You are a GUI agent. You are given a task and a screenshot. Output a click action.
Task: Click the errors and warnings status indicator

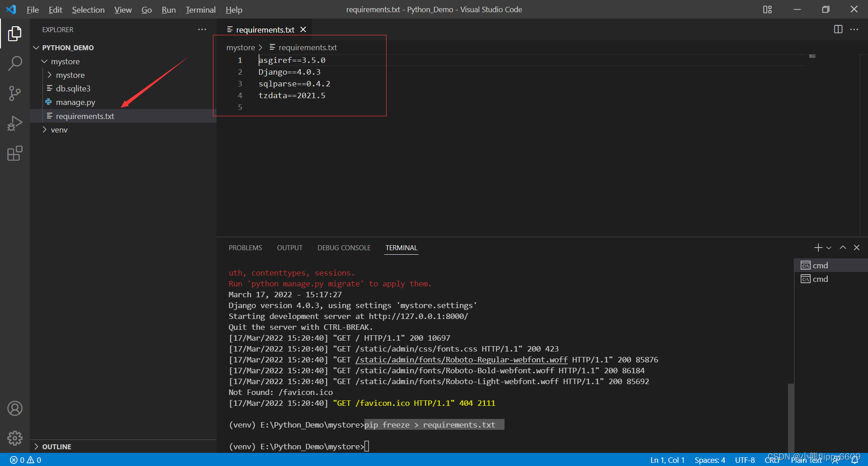pos(26,460)
